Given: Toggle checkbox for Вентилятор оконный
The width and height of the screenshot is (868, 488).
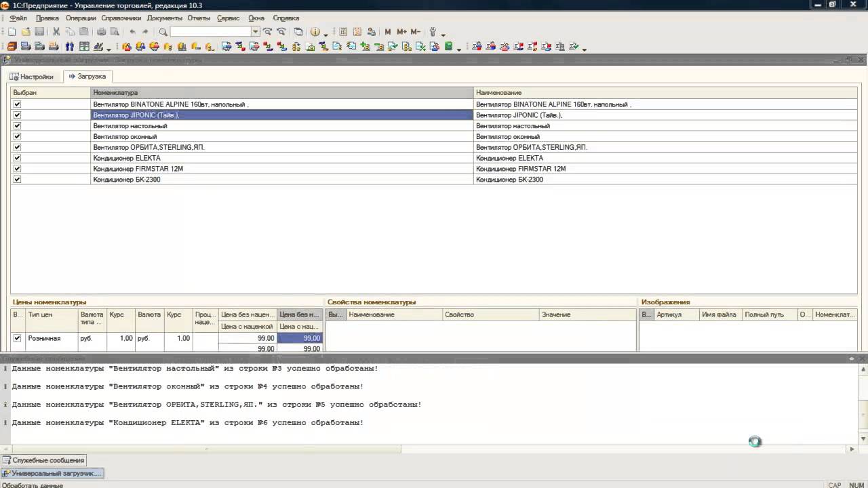Looking at the screenshot, I should [x=17, y=136].
